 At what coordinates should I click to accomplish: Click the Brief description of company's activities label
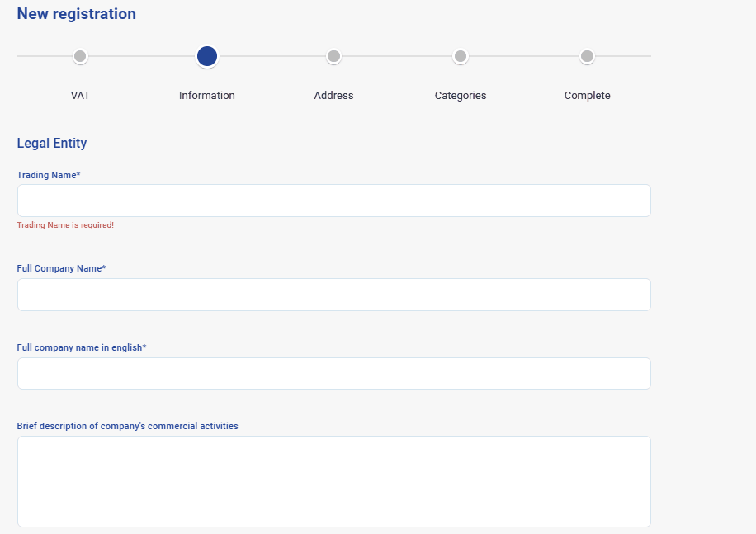point(127,426)
